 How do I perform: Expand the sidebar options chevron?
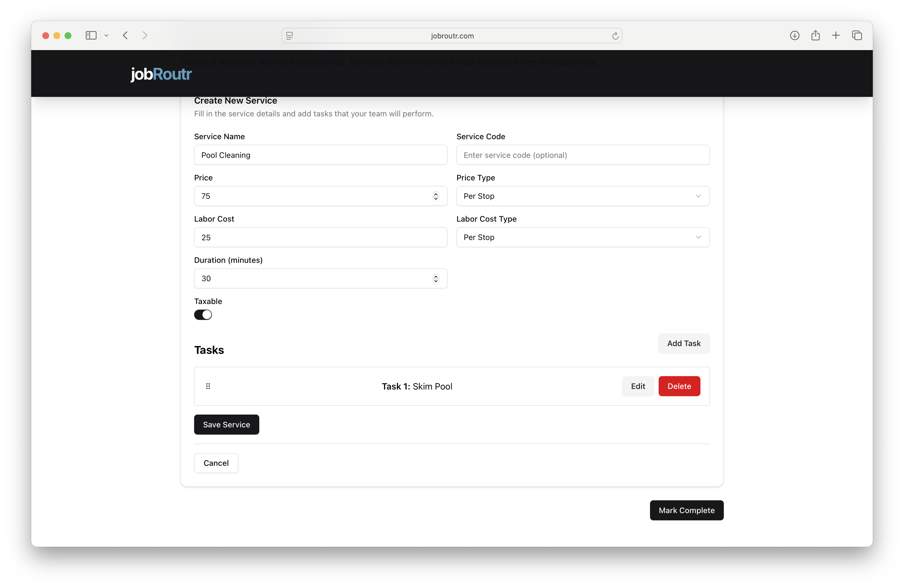(106, 35)
